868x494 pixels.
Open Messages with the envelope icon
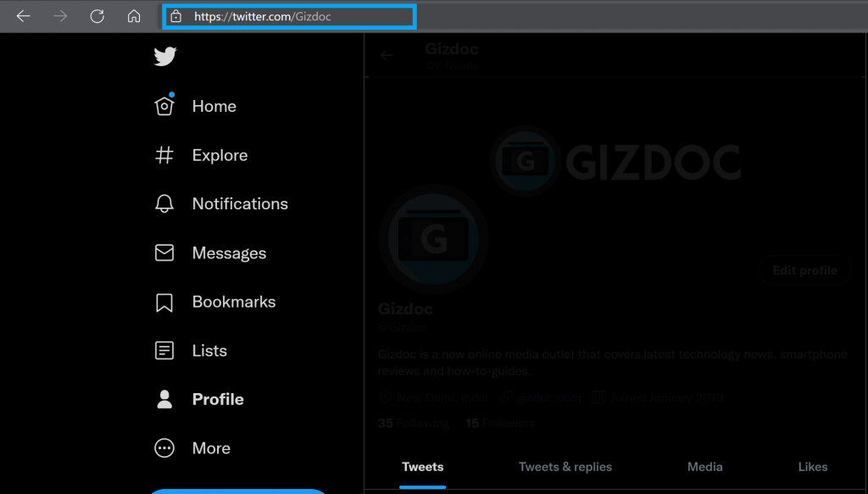(x=210, y=253)
